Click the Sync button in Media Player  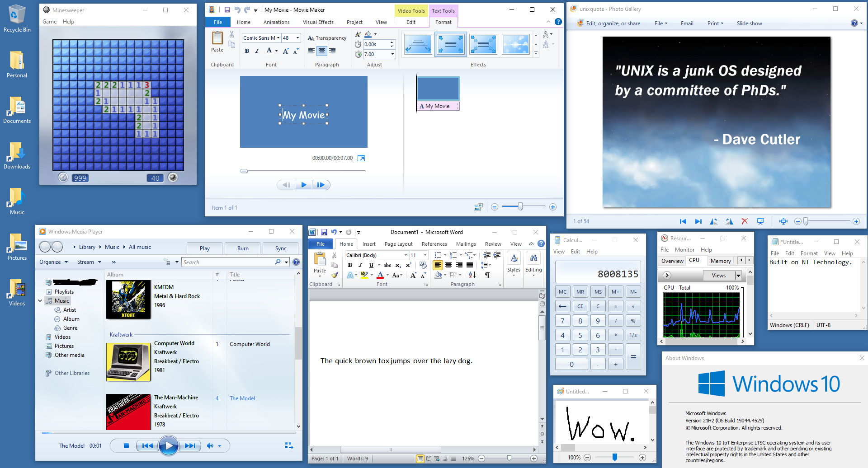point(281,248)
